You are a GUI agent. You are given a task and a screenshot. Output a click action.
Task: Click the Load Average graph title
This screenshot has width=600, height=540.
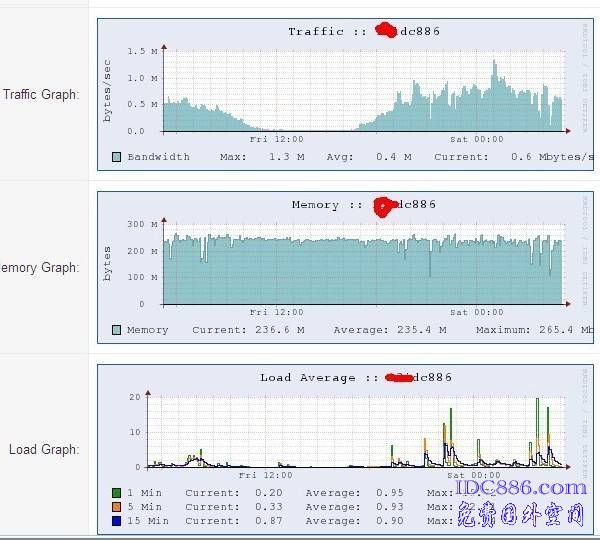click(307, 378)
